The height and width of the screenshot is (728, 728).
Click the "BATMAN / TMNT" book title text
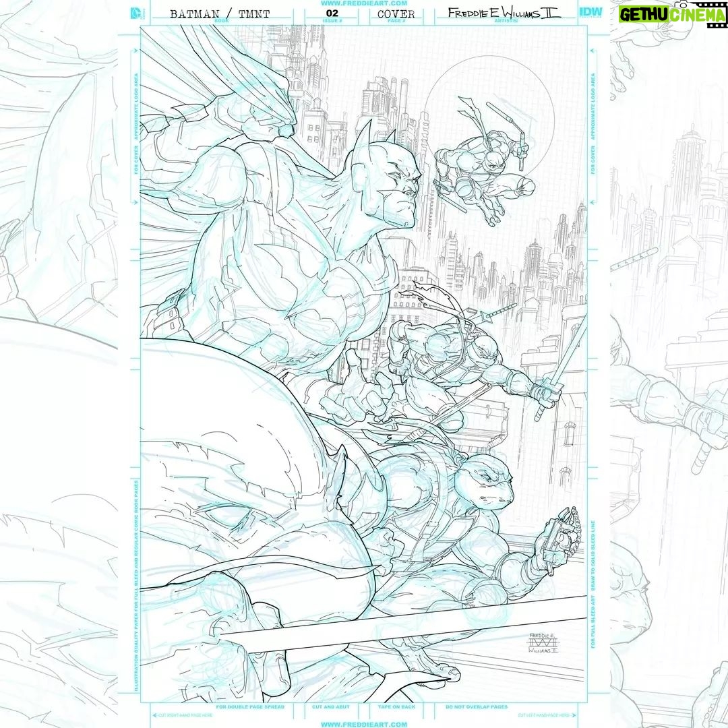click(220, 14)
